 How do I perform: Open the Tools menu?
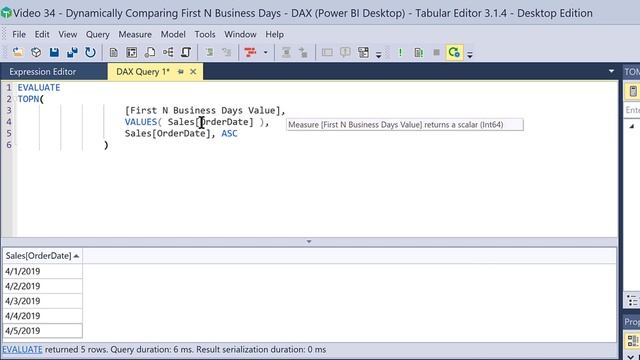coord(205,34)
